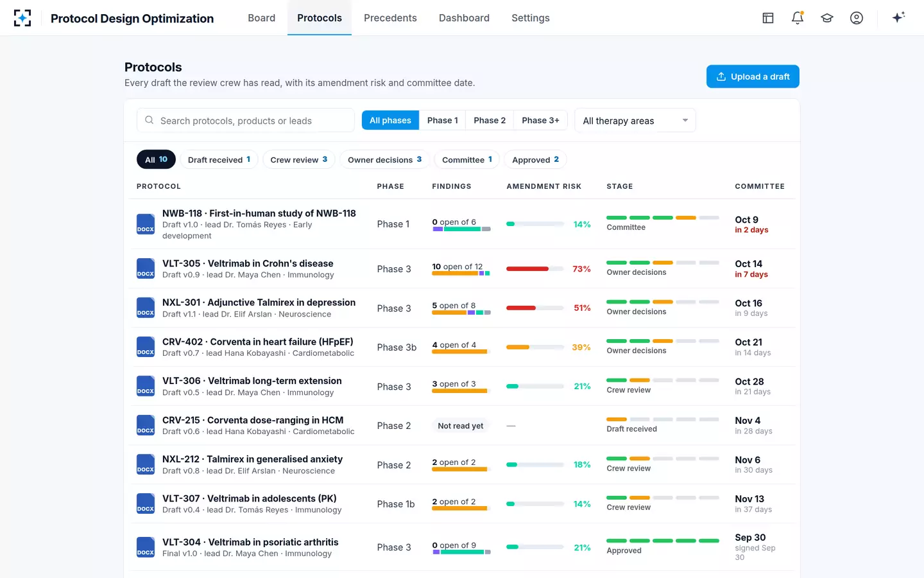
Task: Open the All therapy areas dropdown
Action: 635,120
